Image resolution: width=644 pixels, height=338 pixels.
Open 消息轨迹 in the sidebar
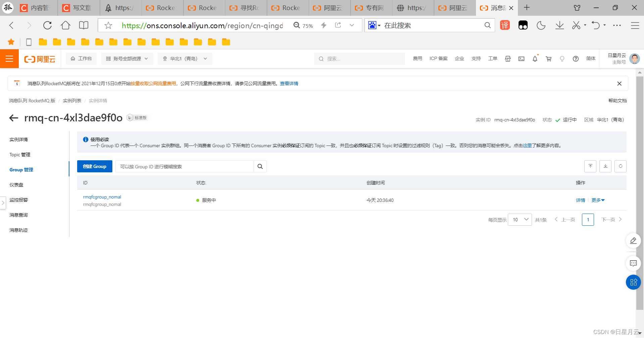click(x=19, y=230)
